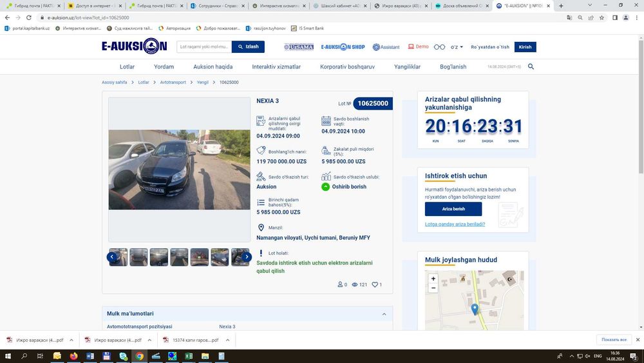
Task: Click the lot search input field
Action: [204, 47]
